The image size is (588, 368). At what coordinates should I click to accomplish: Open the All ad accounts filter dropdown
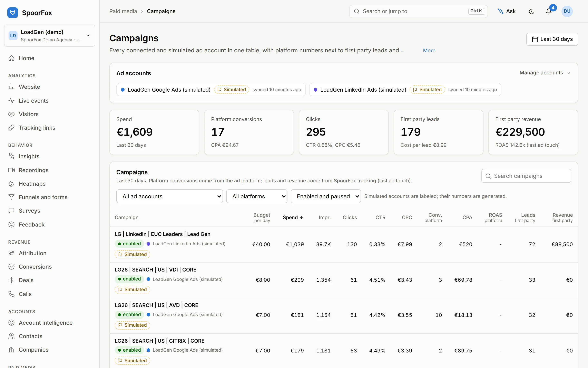[170, 196]
